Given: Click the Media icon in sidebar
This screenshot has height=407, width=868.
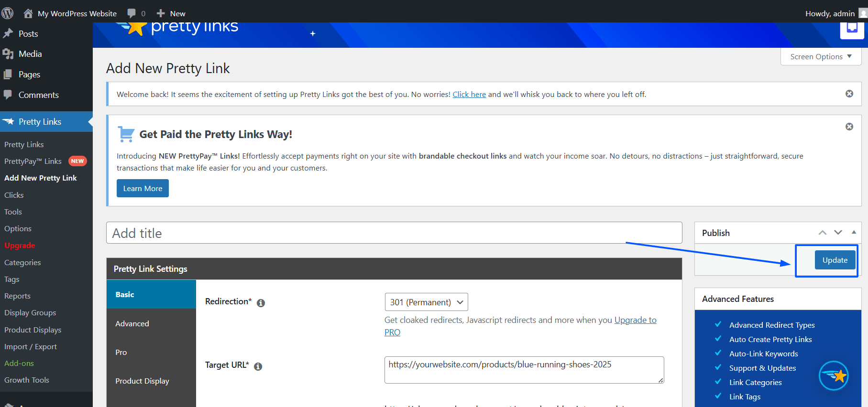Looking at the screenshot, I should tap(8, 54).
